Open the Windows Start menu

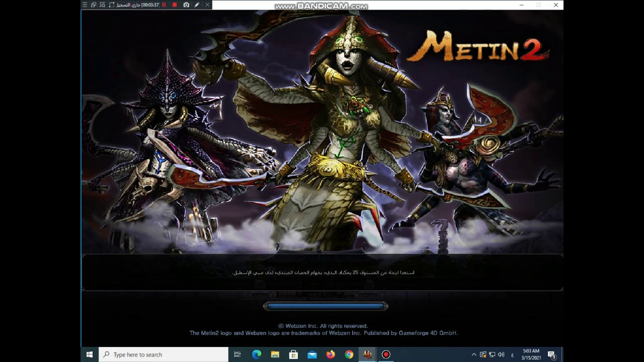(90, 354)
